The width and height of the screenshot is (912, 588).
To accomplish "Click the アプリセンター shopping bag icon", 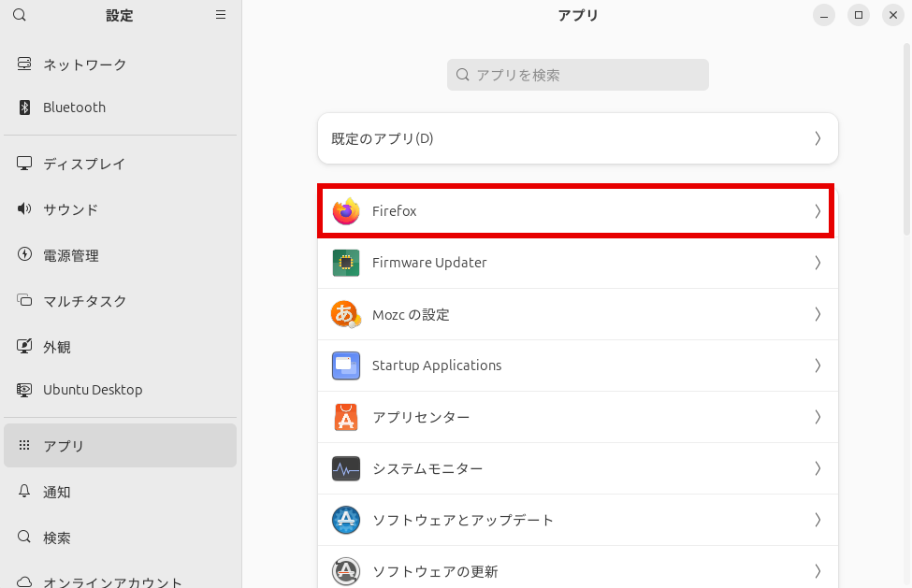I will (x=346, y=417).
